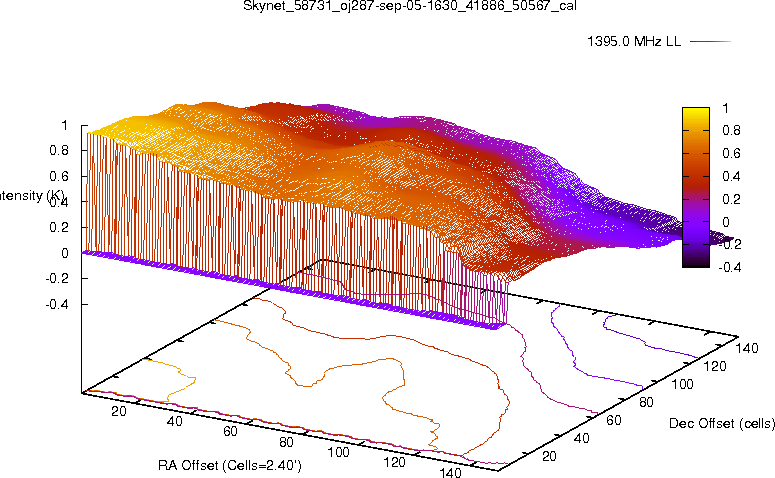775x478 pixels.
Task: Click the 0.8 label on the color bar
Action: point(731,130)
